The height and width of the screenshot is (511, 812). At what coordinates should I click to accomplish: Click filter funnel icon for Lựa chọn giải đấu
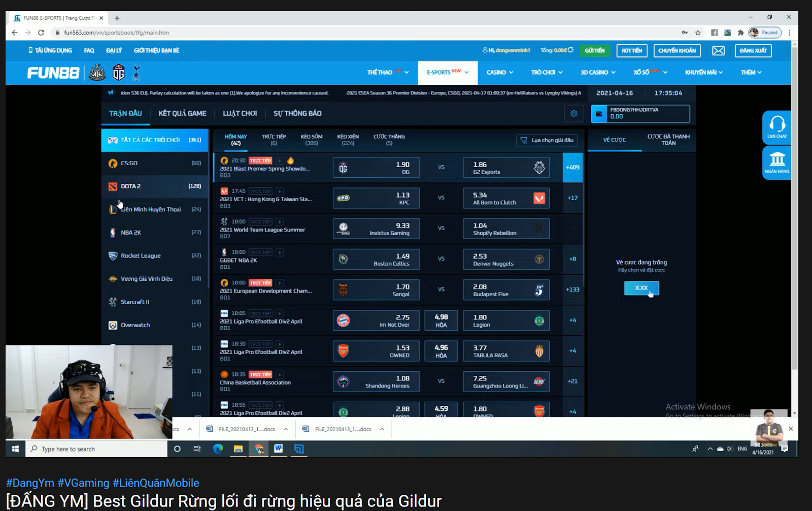(x=524, y=140)
